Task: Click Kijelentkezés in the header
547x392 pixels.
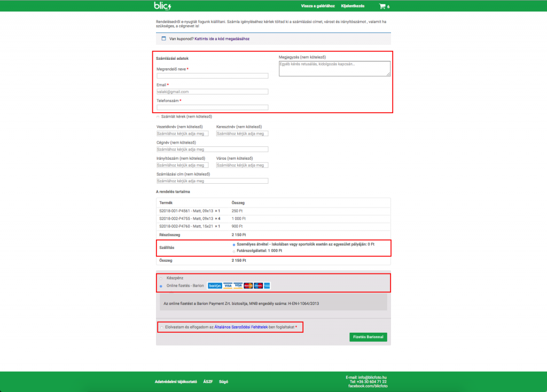Action: click(x=353, y=6)
